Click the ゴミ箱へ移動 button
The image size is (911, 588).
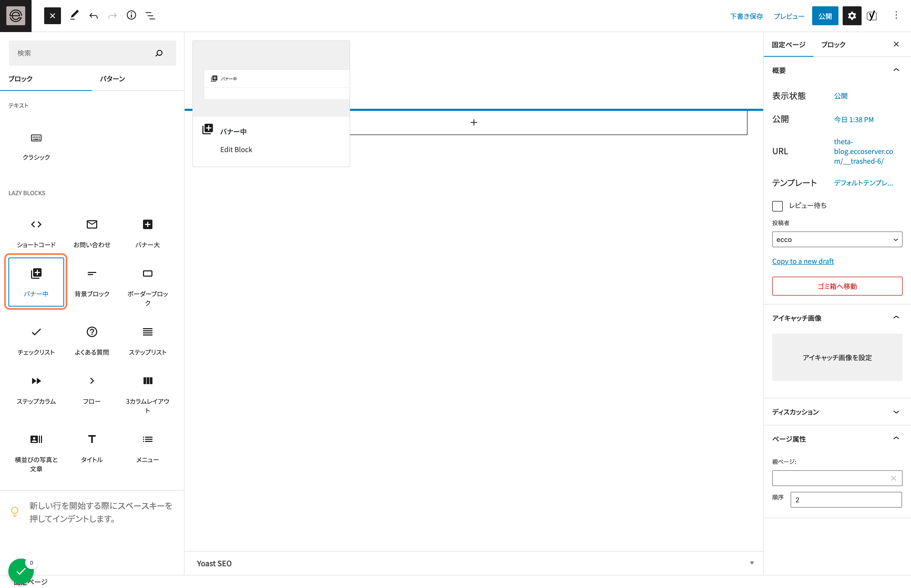click(x=837, y=286)
